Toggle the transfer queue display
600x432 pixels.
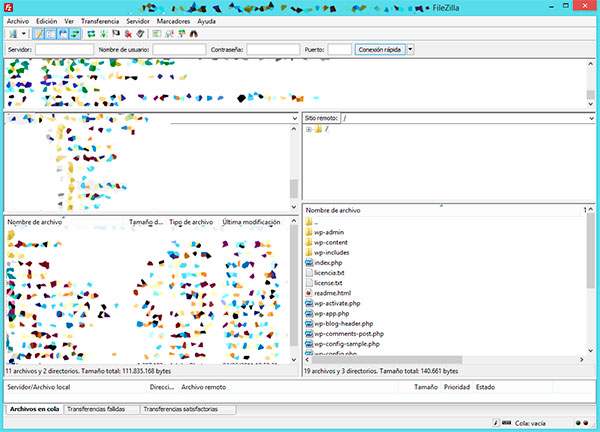pyautogui.click(x=75, y=34)
